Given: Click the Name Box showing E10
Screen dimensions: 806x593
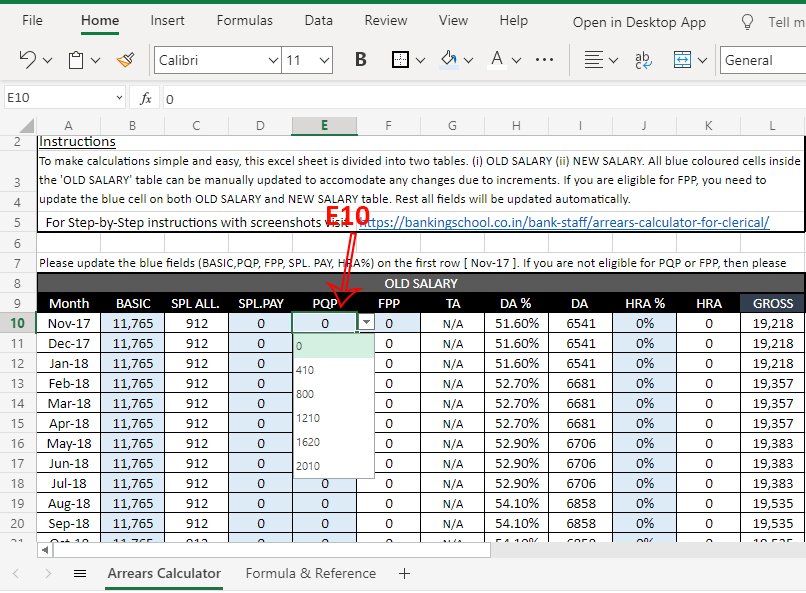Looking at the screenshot, I should point(62,98).
